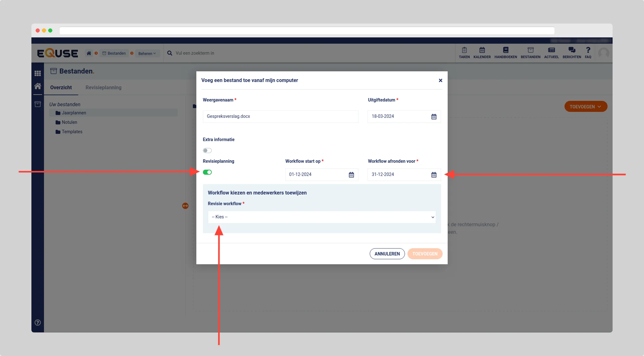644x356 pixels.
Task: Expand the Beheren breadcrumb dropdown
Action: (147, 53)
